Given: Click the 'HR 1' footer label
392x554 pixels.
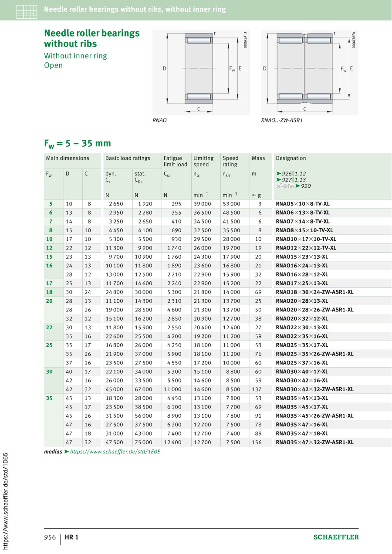Looking at the screenshot, I should click(x=71, y=537).
